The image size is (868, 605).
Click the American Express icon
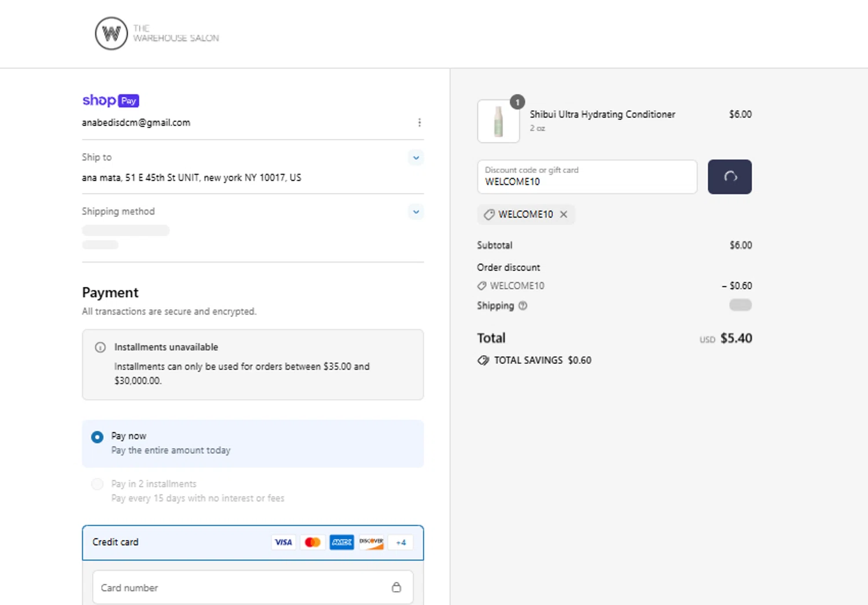342,543
